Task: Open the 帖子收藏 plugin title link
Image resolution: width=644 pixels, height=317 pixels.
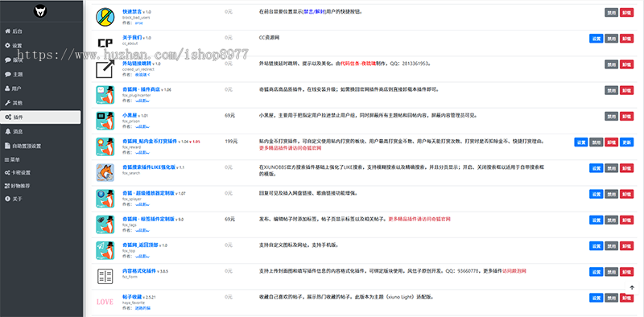Action: [x=132, y=296]
